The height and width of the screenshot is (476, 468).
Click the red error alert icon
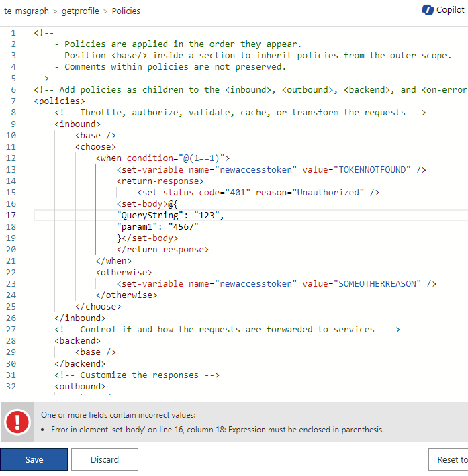click(17, 422)
